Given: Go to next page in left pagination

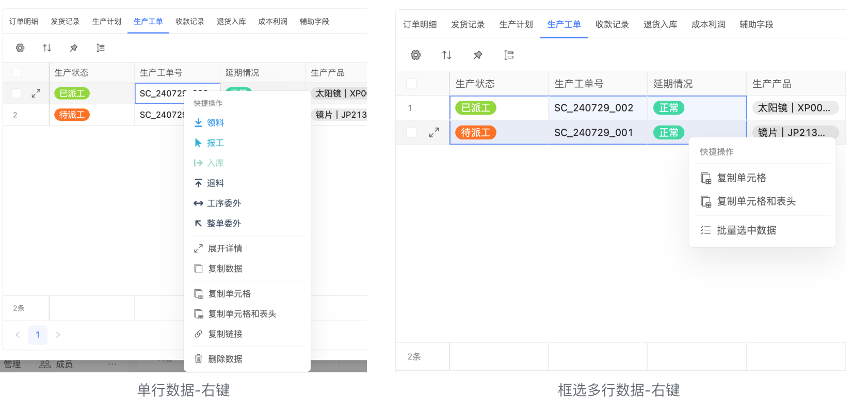Looking at the screenshot, I should coord(58,335).
